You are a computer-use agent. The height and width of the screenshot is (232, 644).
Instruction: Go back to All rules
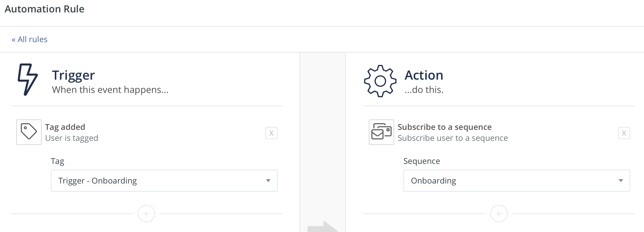(x=29, y=39)
